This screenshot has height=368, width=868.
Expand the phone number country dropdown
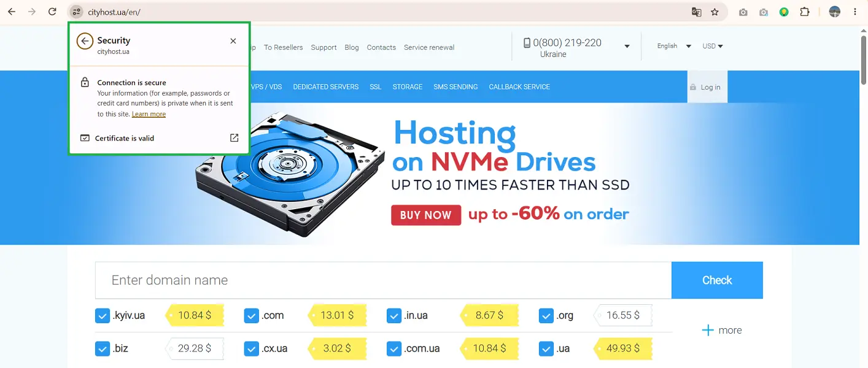click(x=627, y=47)
